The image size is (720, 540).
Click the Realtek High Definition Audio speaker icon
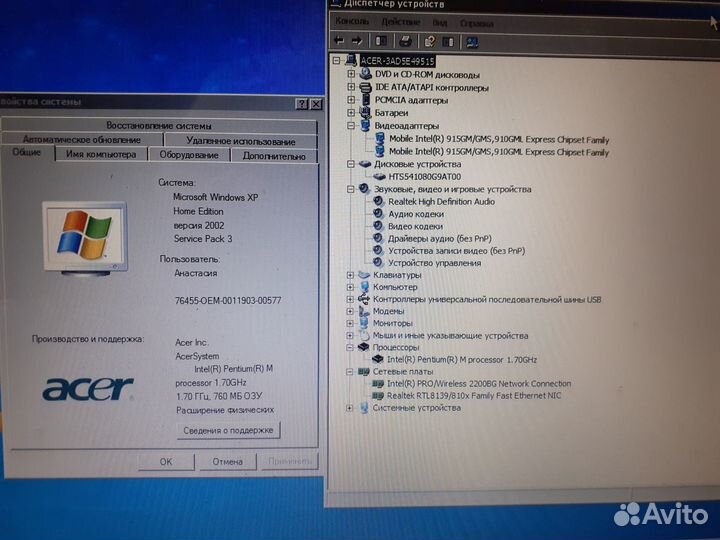click(378, 201)
